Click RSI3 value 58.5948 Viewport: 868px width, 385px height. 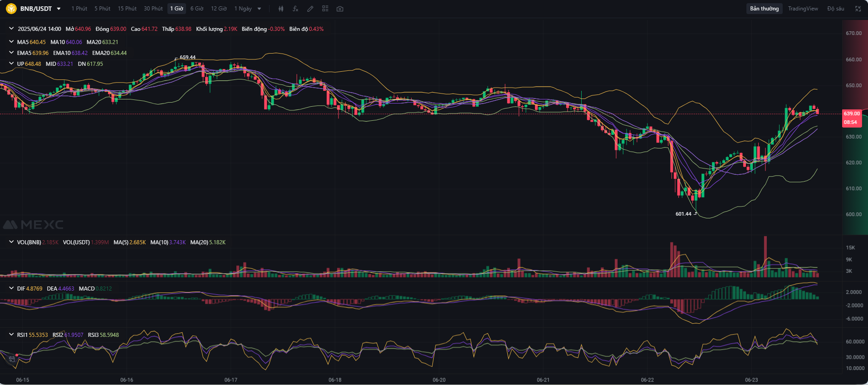(109, 335)
